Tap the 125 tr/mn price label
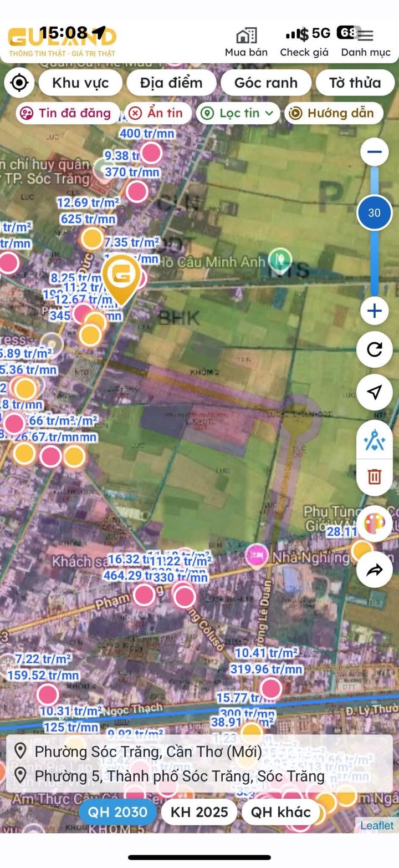The width and height of the screenshot is (399, 868). [x=70, y=727]
